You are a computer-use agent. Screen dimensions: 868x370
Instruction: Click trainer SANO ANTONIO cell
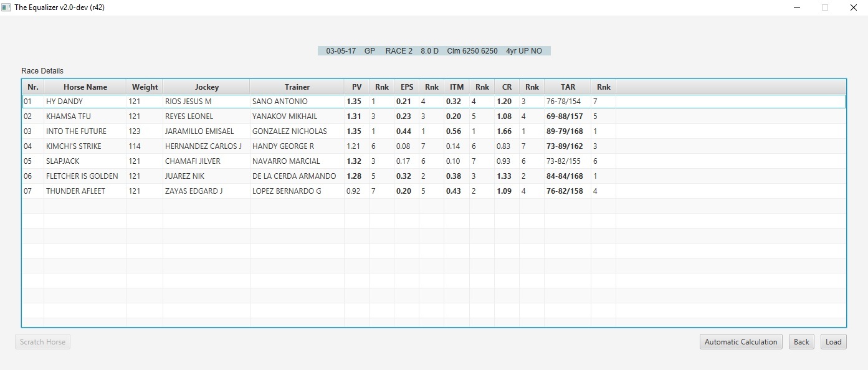tap(297, 101)
